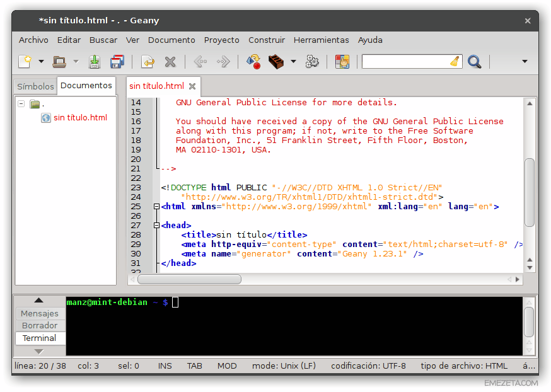Open the new-file template dropdown arrow

[41, 62]
